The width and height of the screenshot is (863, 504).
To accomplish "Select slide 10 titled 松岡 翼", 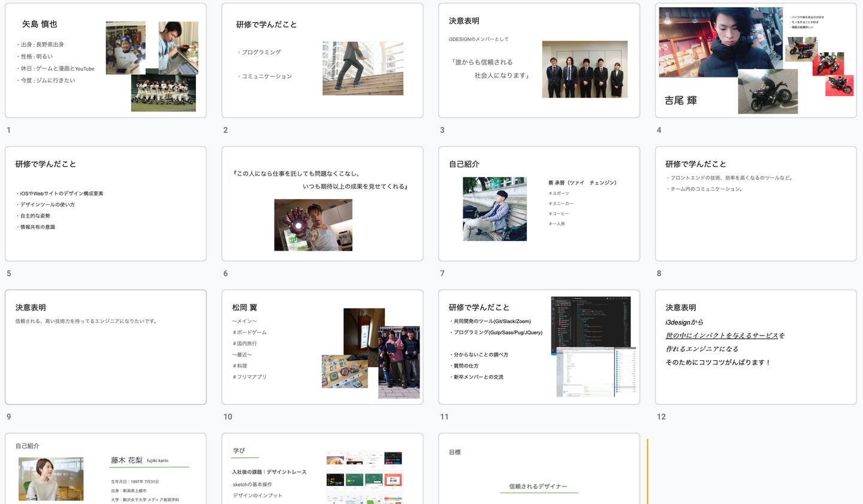I will [x=322, y=347].
